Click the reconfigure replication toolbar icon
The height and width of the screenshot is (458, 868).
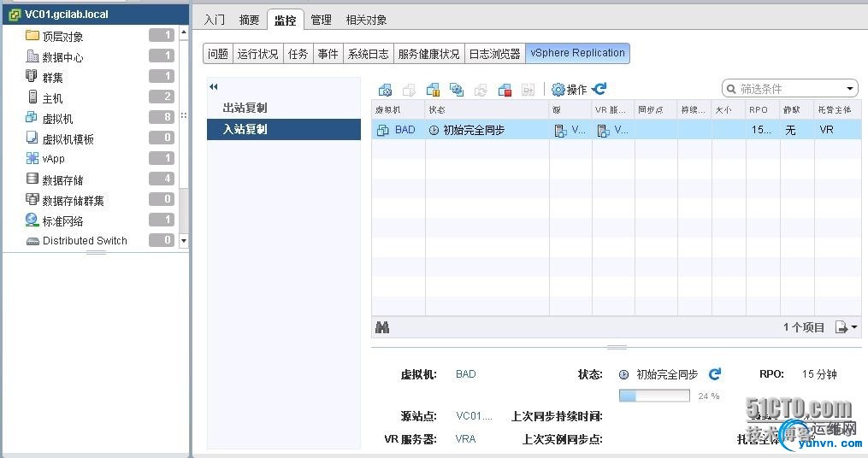coord(386,90)
